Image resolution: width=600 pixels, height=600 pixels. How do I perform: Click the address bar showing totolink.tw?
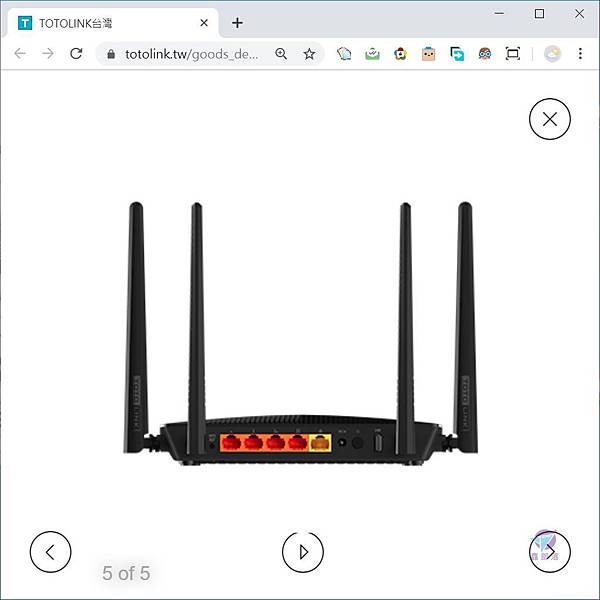click(191, 54)
